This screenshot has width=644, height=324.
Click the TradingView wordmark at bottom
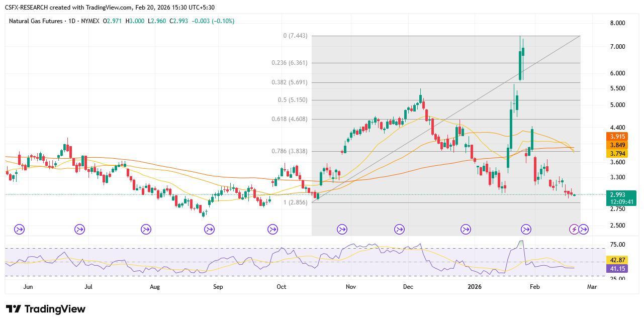click(56, 309)
